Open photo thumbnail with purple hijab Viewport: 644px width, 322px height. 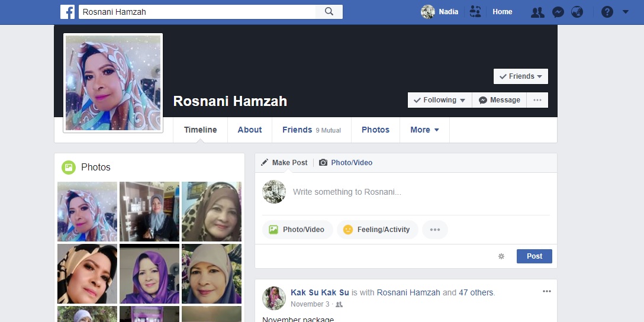pyautogui.click(x=150, y=273)
